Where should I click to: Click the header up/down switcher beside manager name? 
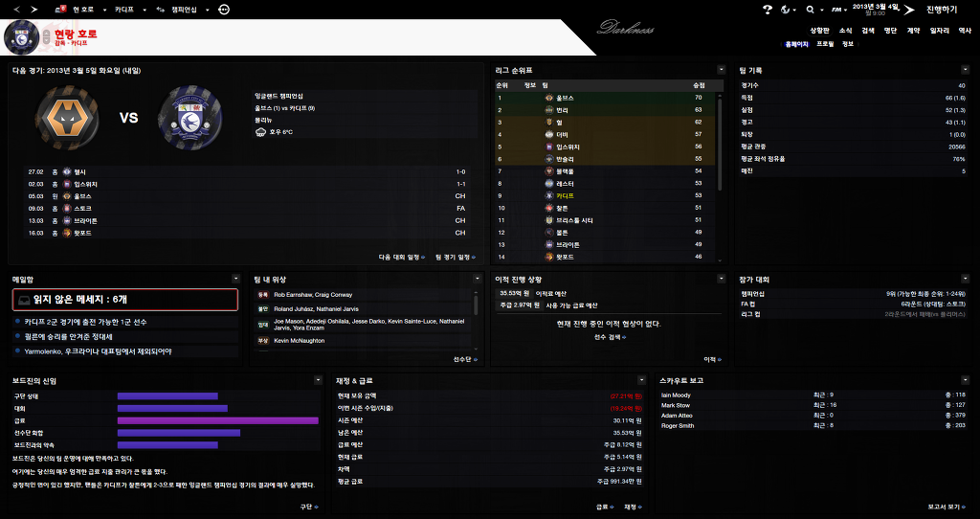(46, 37)
